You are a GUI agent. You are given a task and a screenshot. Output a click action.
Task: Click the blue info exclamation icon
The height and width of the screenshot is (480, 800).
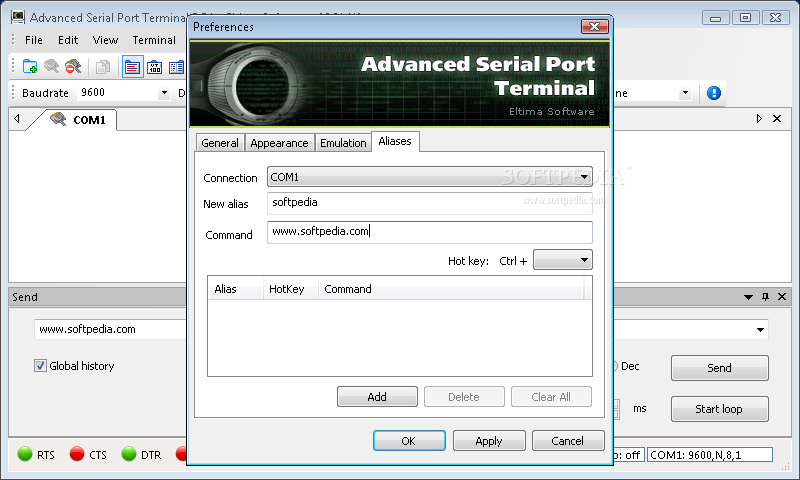714,93
